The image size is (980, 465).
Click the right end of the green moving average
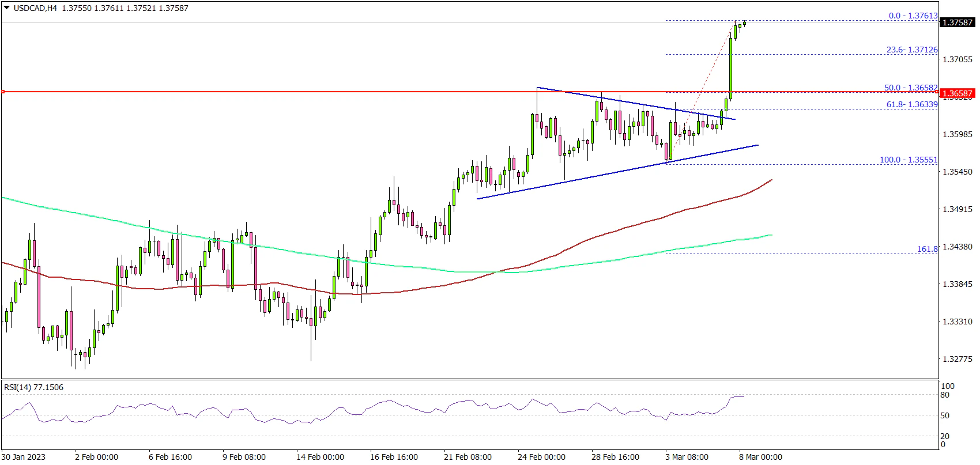(x=770, y=235)
